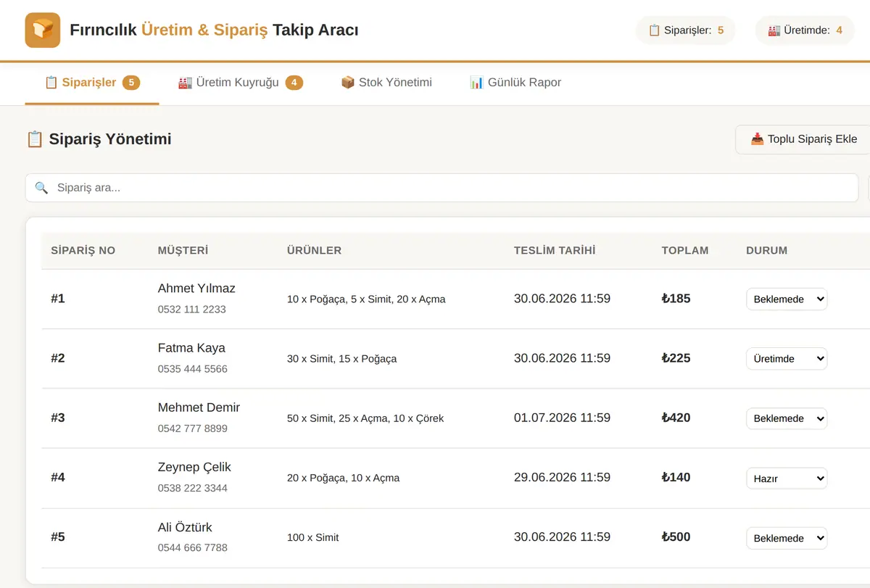Click the badge 5 on Siparişler tab

(131, 83)
